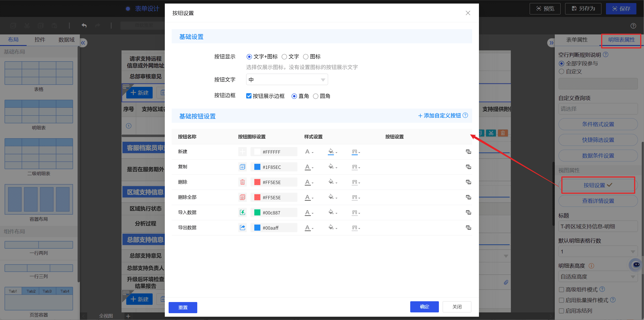Click the undo arrow in toolbar

click(84, 25)
